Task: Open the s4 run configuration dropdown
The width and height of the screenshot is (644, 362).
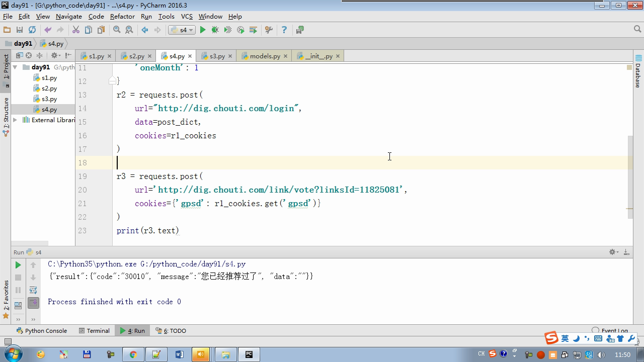Action: (182, 30)
